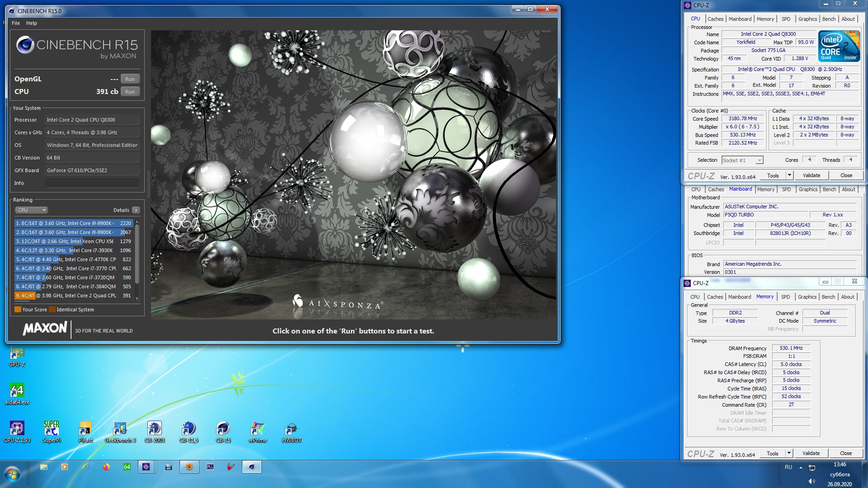Launch Internet Explorer from the taskbar
This screenshot has height=488, width=868.
coord(85,467)
